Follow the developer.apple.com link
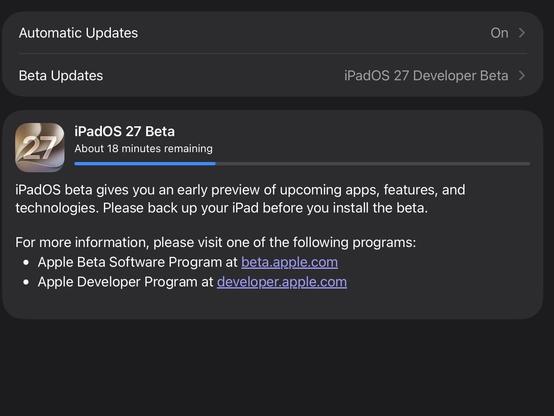 click(282, 282)
